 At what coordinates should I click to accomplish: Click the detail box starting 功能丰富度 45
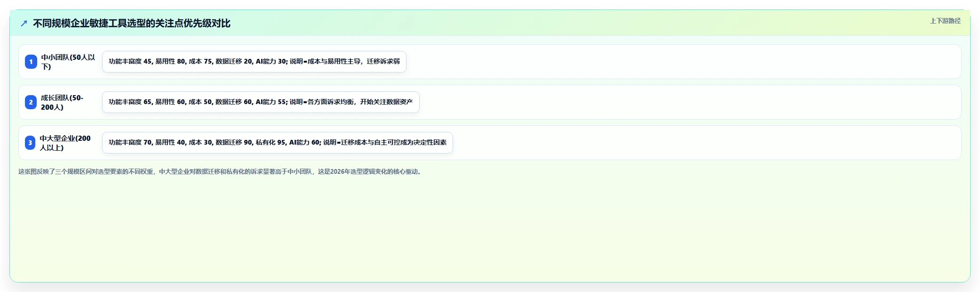tap(254, 62)
